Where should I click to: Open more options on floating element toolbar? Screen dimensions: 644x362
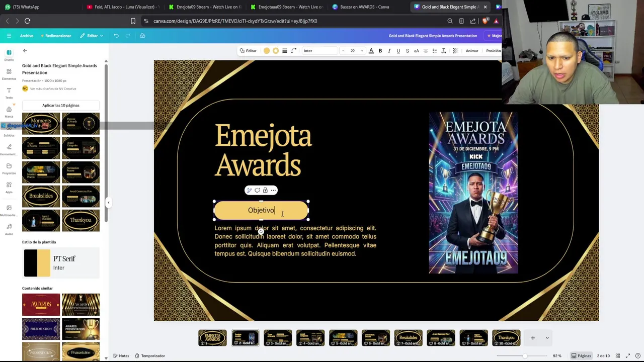273,191
